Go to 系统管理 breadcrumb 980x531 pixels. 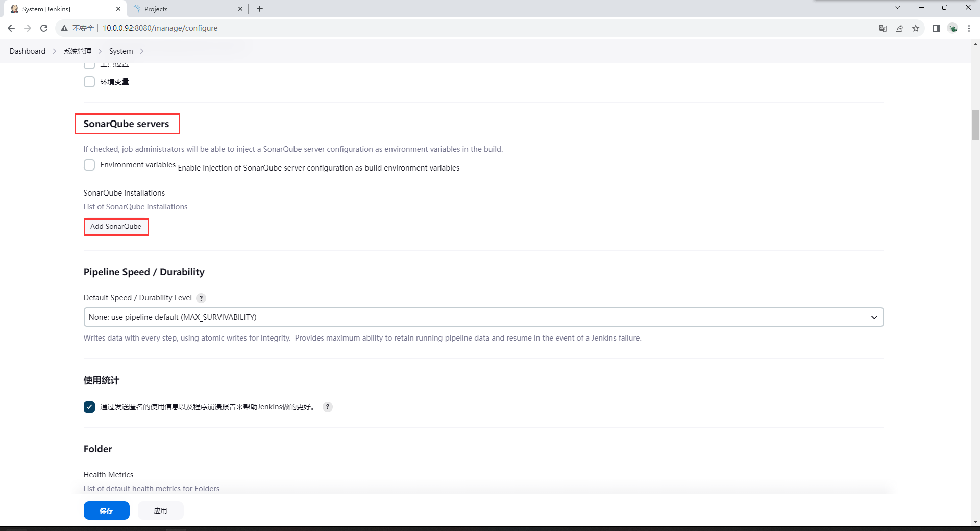point(78,51)
